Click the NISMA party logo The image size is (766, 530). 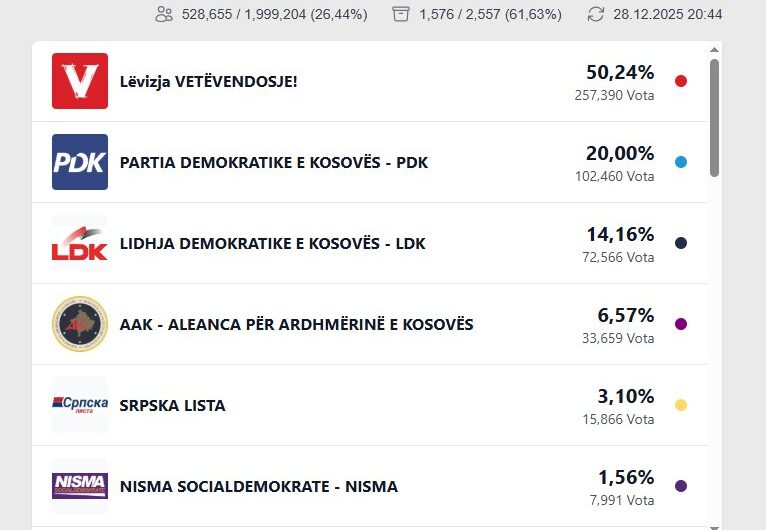coord(80,486)
